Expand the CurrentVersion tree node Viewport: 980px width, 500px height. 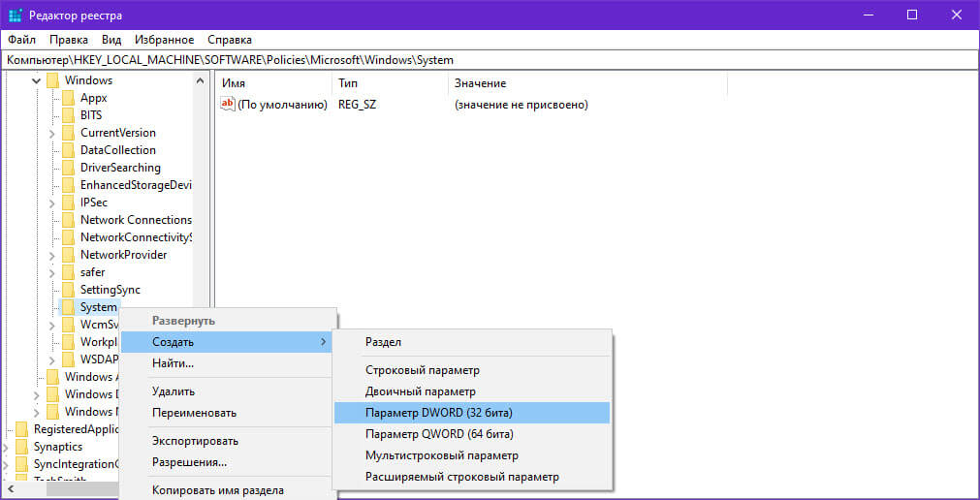52,133
